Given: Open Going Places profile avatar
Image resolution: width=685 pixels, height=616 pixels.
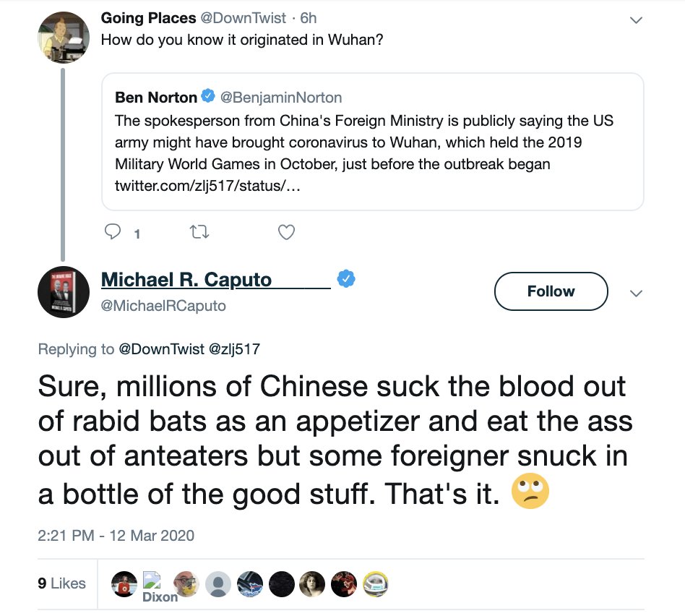Looking at the screenshot, I should 64,37.
